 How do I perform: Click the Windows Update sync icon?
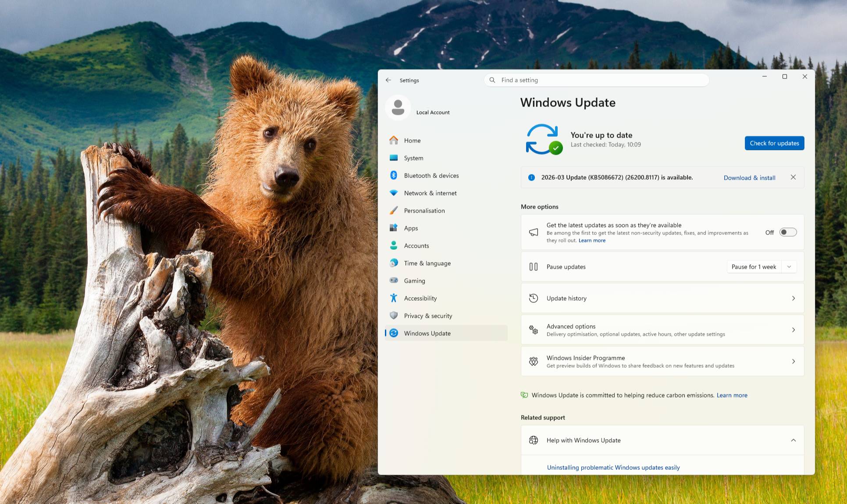tap(544, 139)
